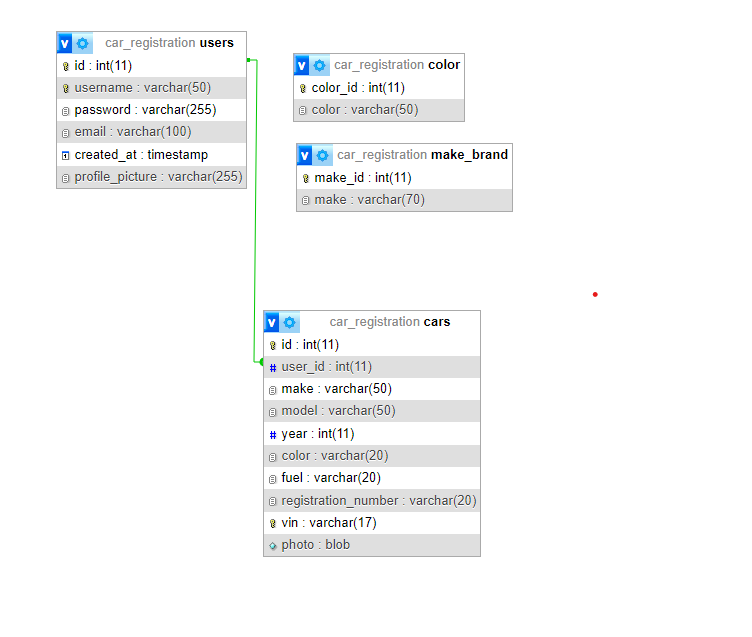
Task: Open gear options for make_brand table
Action: coord(323,155)
